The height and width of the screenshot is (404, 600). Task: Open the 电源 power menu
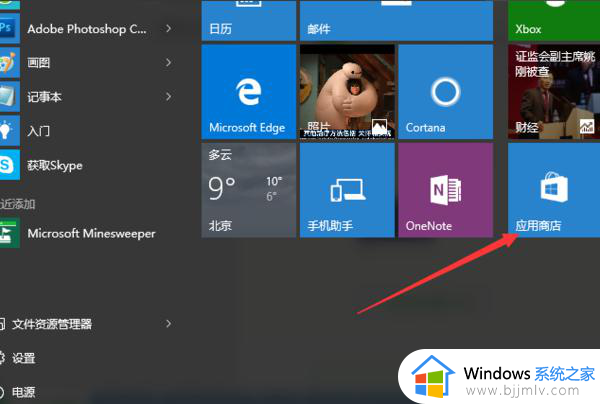(24, 392)
